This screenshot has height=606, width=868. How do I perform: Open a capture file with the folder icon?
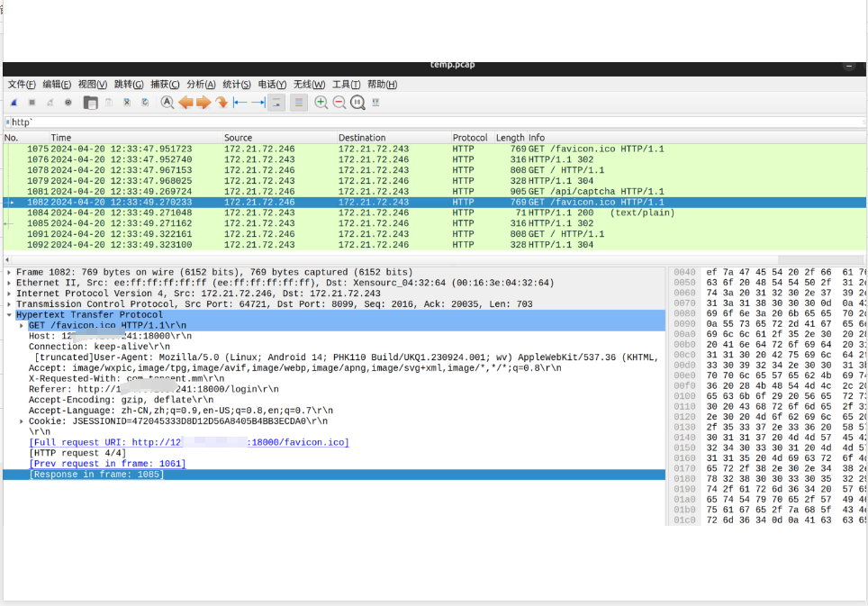pos(90,103)
